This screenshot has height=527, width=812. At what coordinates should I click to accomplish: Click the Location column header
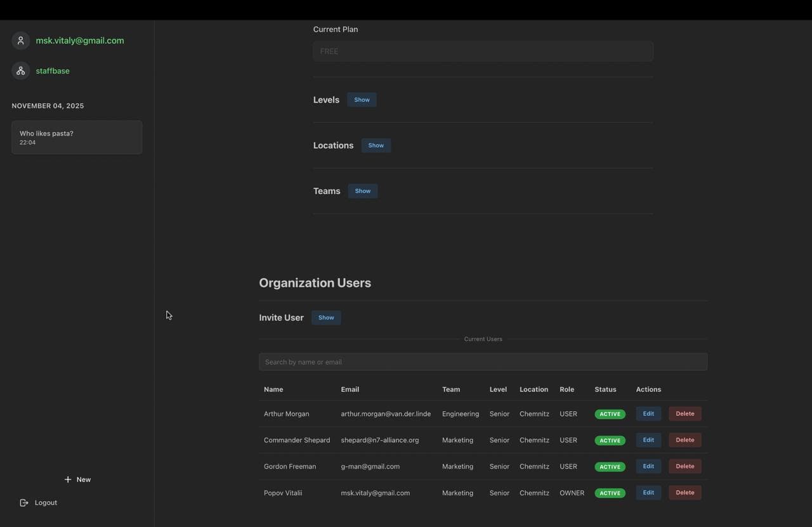534,389
